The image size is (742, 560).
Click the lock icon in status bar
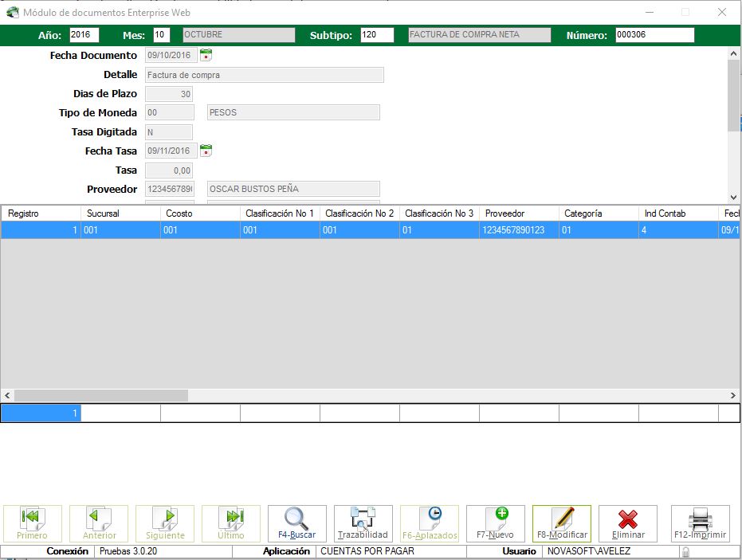click(x=685, y=551)
